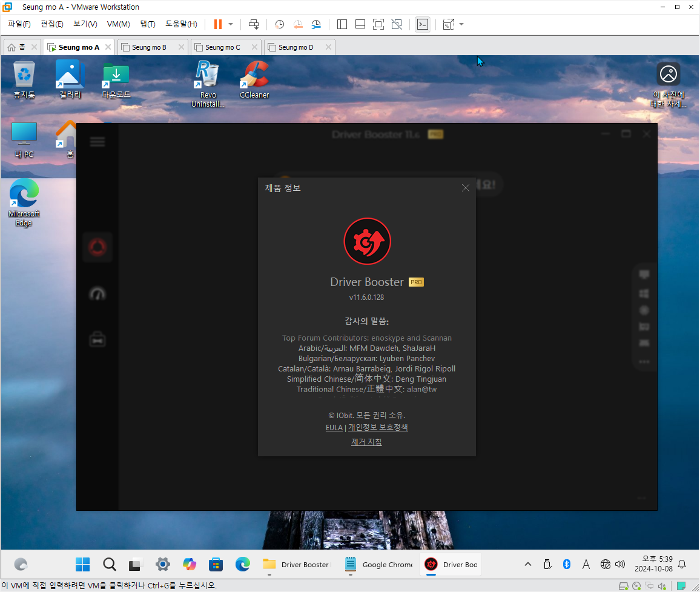Select the 다운로드 folder desktop icon
This screenshot has width=700, height=592.
pos(116,81)
